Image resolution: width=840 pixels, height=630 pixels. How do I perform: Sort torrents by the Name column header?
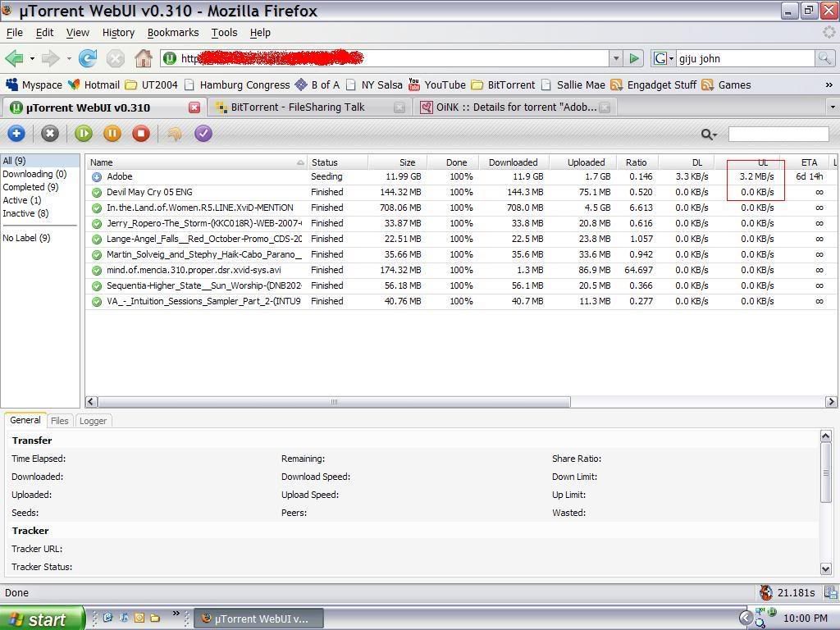point(197,162)
